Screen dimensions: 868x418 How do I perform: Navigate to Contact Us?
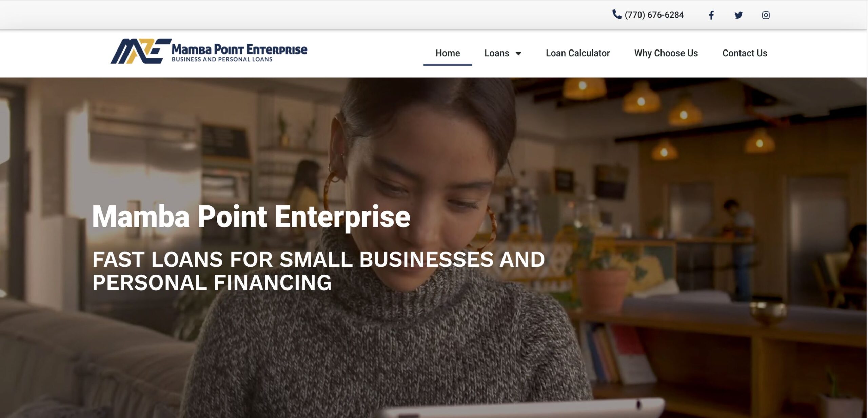745,53
